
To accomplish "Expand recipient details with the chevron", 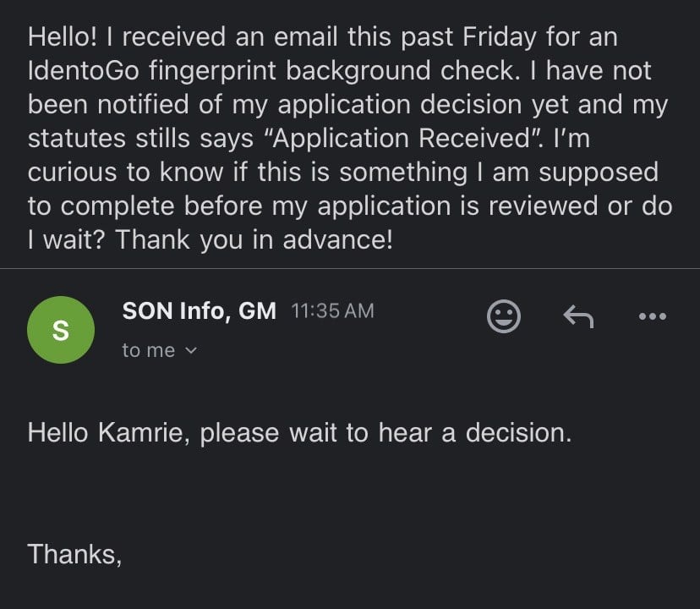I will (x=190, y=351).
